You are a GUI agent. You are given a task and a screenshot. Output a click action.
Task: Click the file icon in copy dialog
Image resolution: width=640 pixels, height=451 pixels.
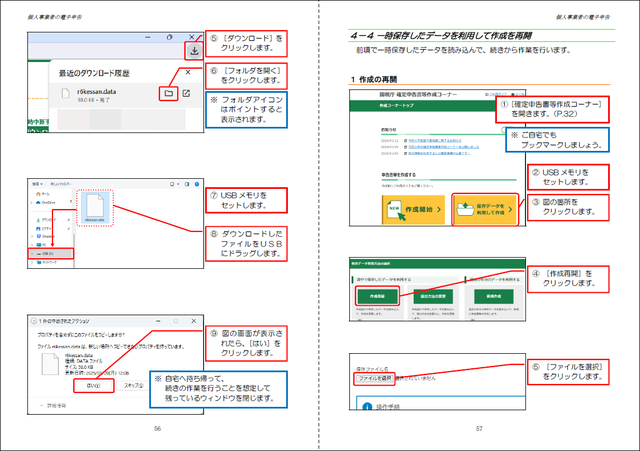pyautogui.click(x=50, y=364)
